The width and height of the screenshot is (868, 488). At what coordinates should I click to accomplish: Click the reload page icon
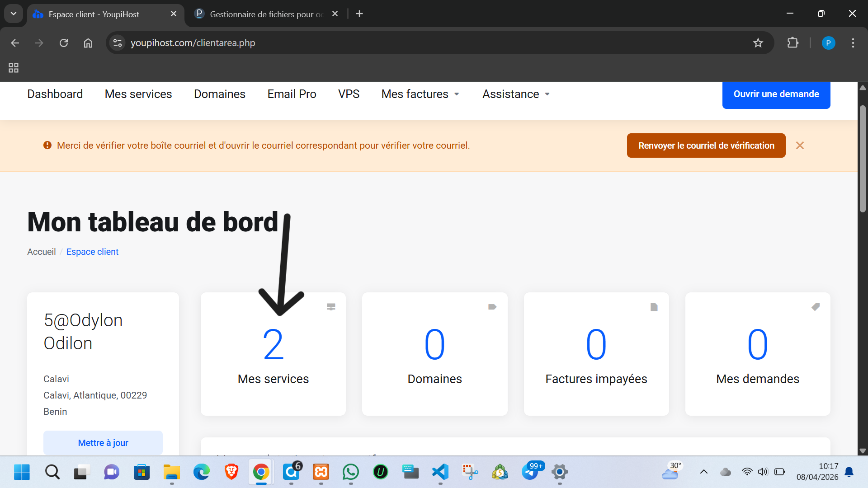point(64,43)
